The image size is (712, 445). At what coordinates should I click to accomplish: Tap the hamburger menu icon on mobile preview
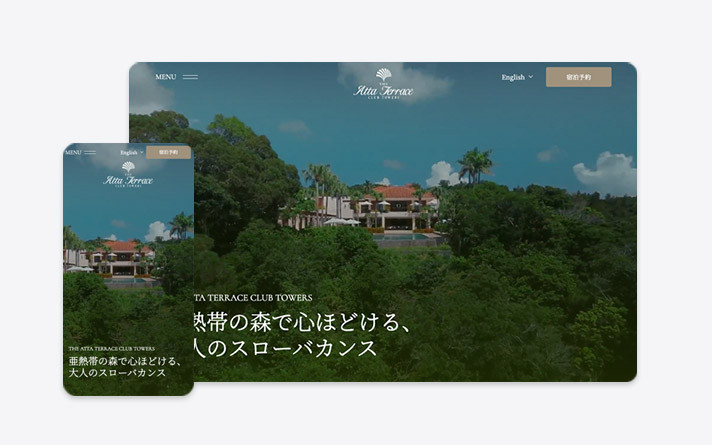[x=90, y=153]
